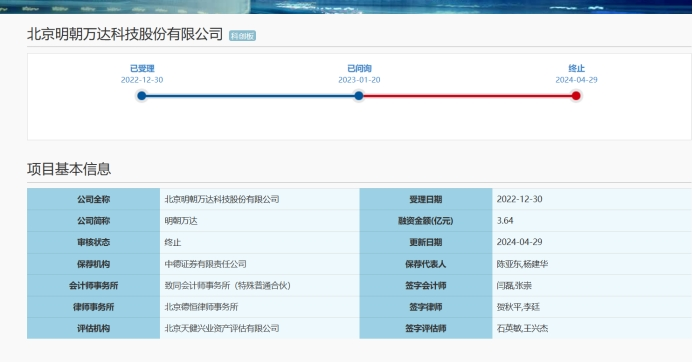Screen dimensions: 693x363
Task: Select the 终止 stage label above timeline
Action: coord(576,69)
